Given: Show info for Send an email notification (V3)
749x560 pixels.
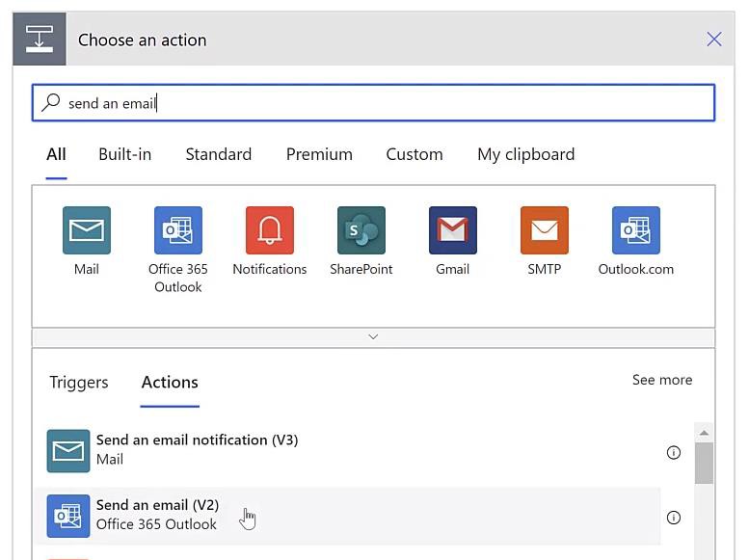Looking at the screenshot, I should (x=674, y=452).
